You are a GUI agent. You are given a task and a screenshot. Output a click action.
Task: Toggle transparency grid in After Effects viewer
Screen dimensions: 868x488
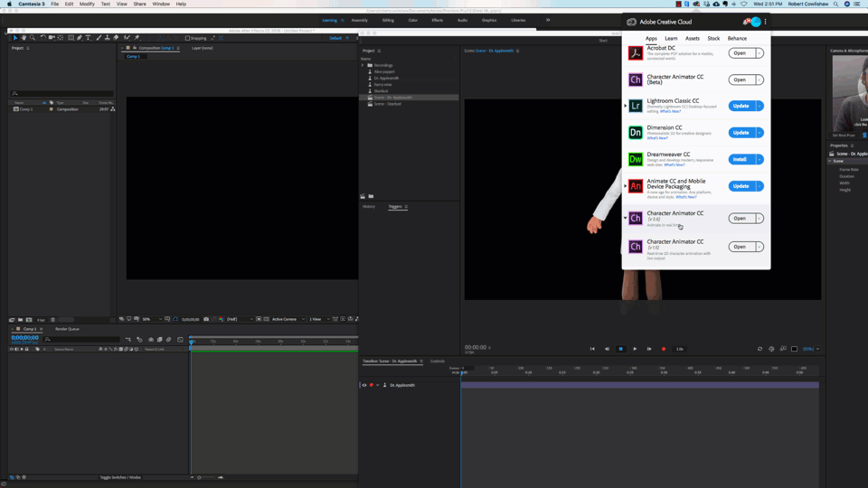click(266, 319)
